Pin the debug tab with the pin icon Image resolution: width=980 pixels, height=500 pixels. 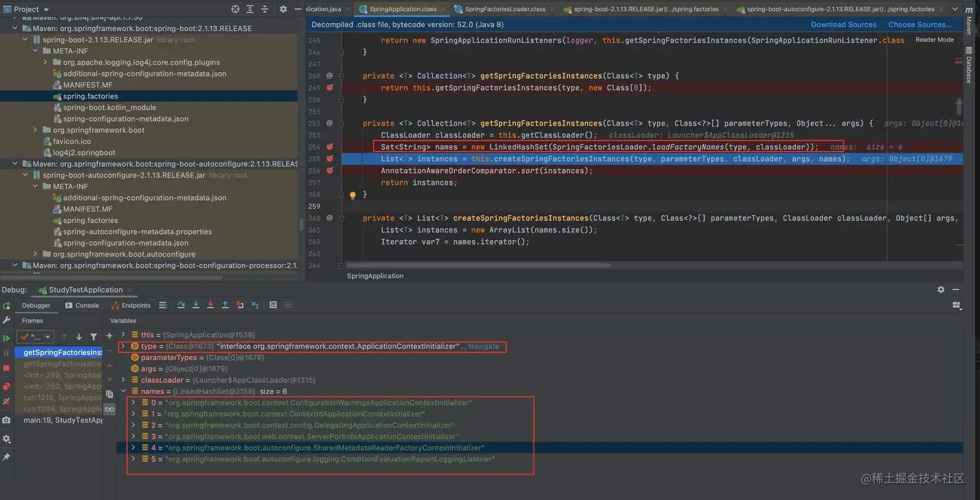[6, 457]
